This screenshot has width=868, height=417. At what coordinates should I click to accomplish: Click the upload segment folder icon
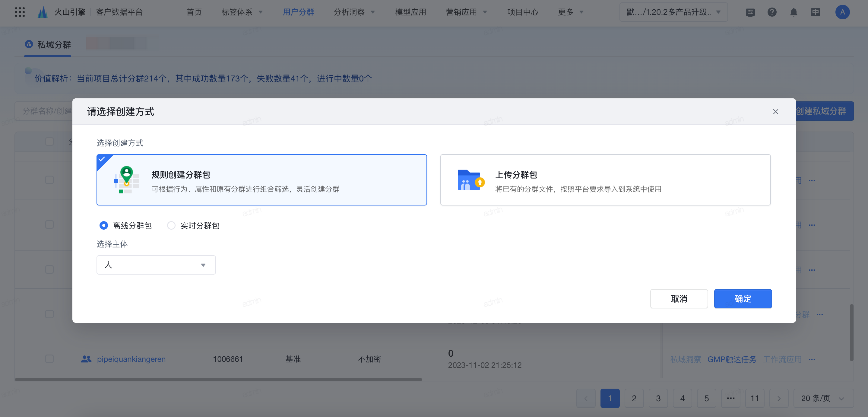pyautogui.click(x=471, y=180)
